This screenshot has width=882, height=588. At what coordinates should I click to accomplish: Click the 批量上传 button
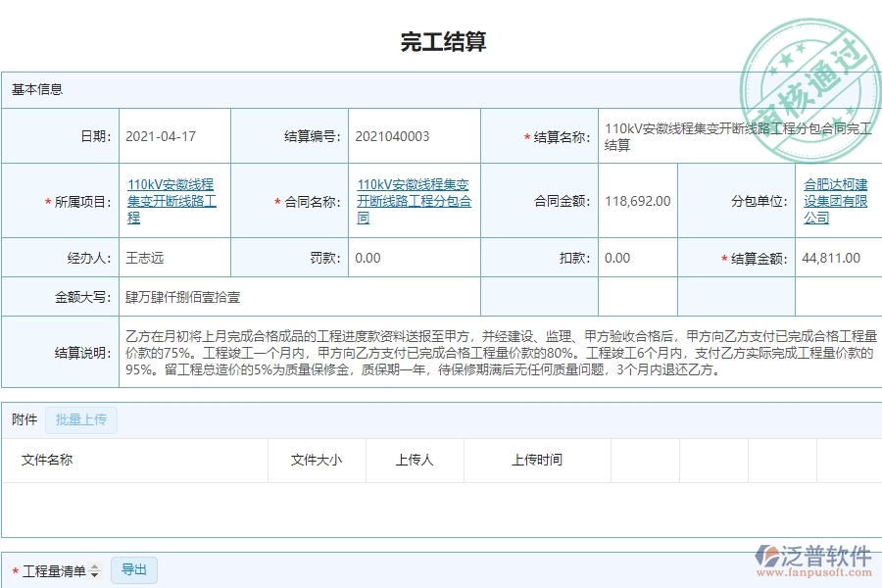pos(81,420)
